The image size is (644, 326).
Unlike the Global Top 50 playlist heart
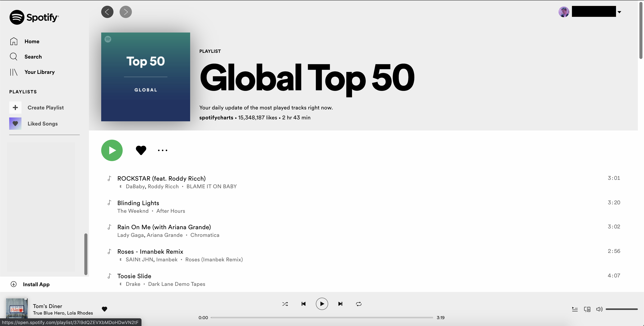(141, 150)
